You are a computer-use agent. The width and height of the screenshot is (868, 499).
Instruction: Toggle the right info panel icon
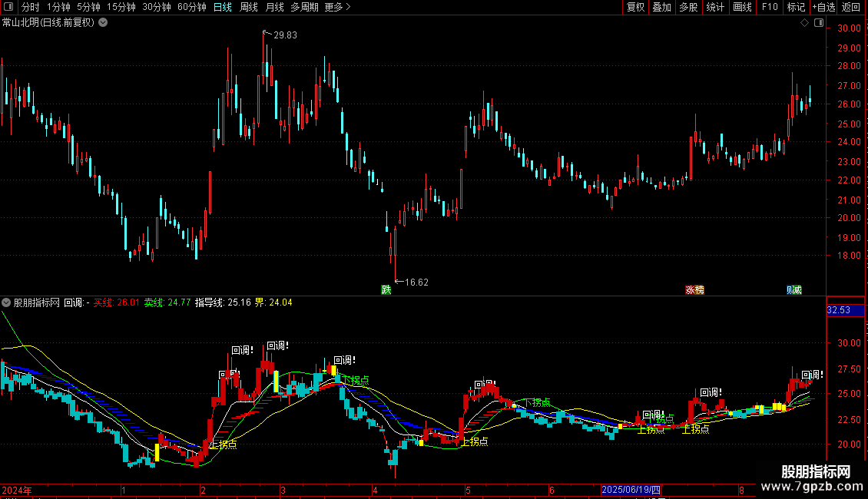819,23
